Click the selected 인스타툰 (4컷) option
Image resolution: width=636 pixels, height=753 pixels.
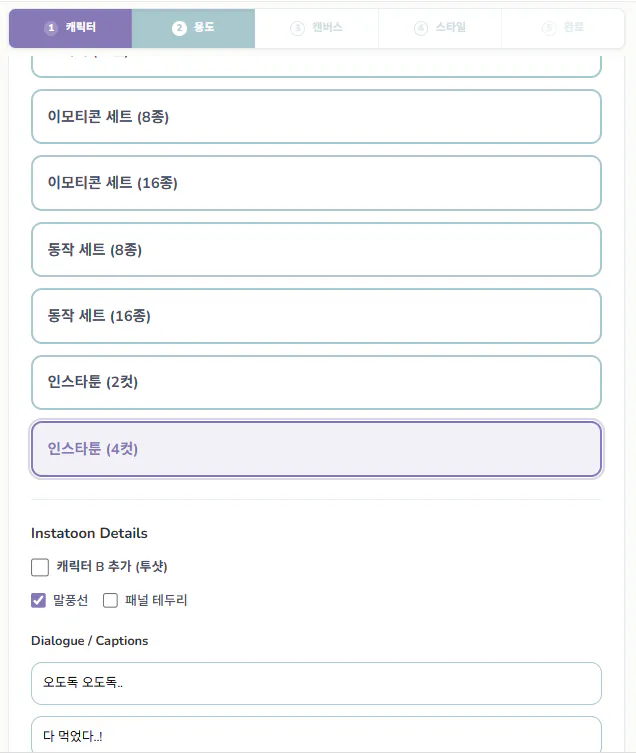coord(316,449)
